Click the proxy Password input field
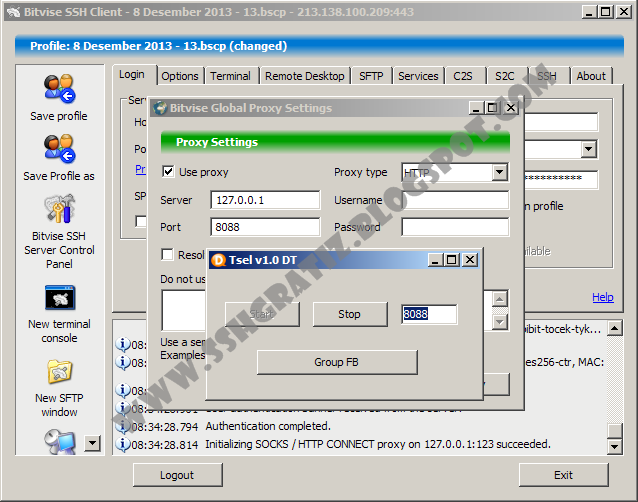Viewport: 638px width, 502px height. [455, 227]
